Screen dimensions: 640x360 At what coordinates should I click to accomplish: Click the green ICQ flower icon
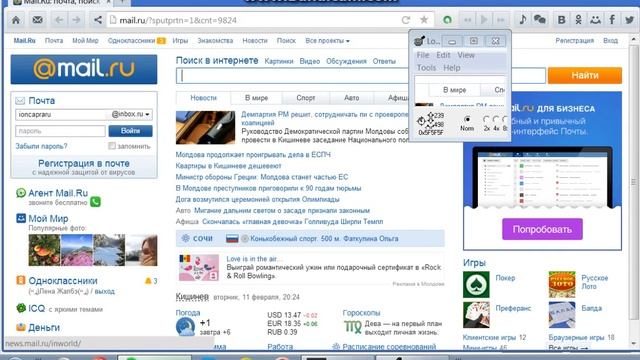tap(21, 308)
